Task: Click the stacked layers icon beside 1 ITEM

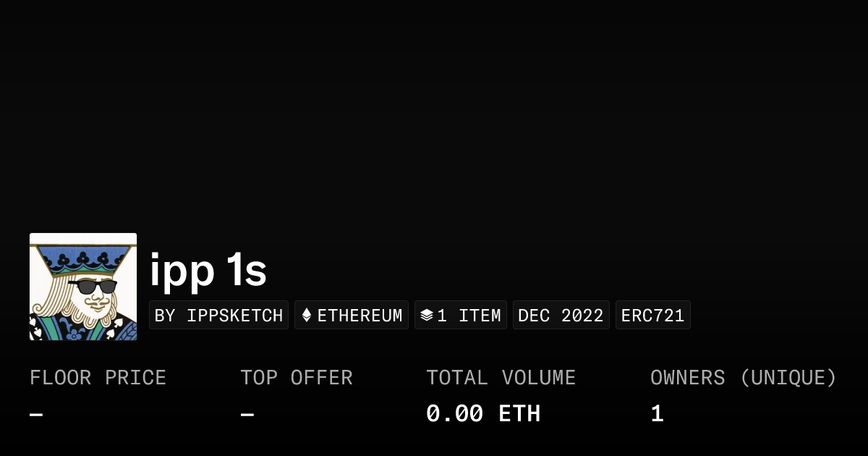Action: pos(427,316)
